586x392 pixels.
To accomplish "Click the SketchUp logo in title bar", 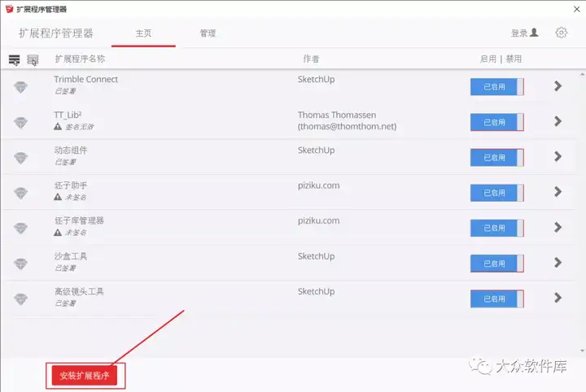I will click(x=9, y=9).
